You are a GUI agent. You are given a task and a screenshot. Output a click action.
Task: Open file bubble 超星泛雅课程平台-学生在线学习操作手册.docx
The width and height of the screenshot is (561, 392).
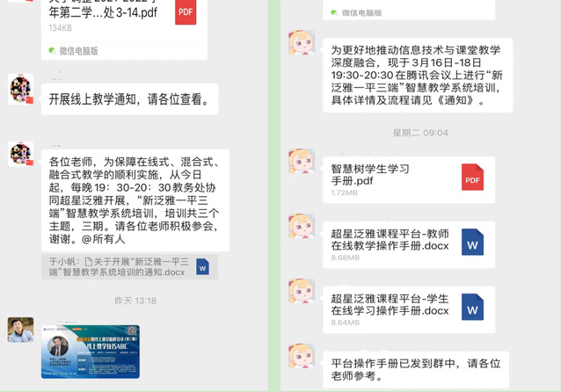point(409,309)
